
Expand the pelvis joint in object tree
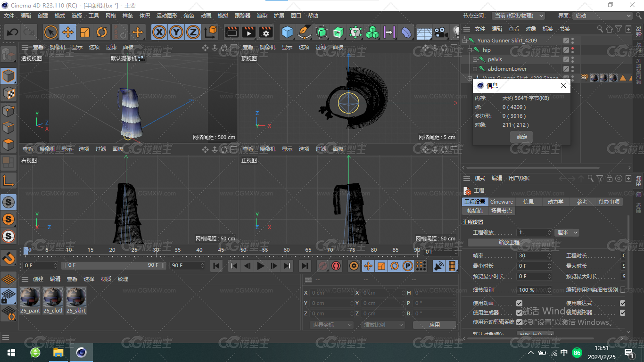pyautogui.click(x=475, y=59)
